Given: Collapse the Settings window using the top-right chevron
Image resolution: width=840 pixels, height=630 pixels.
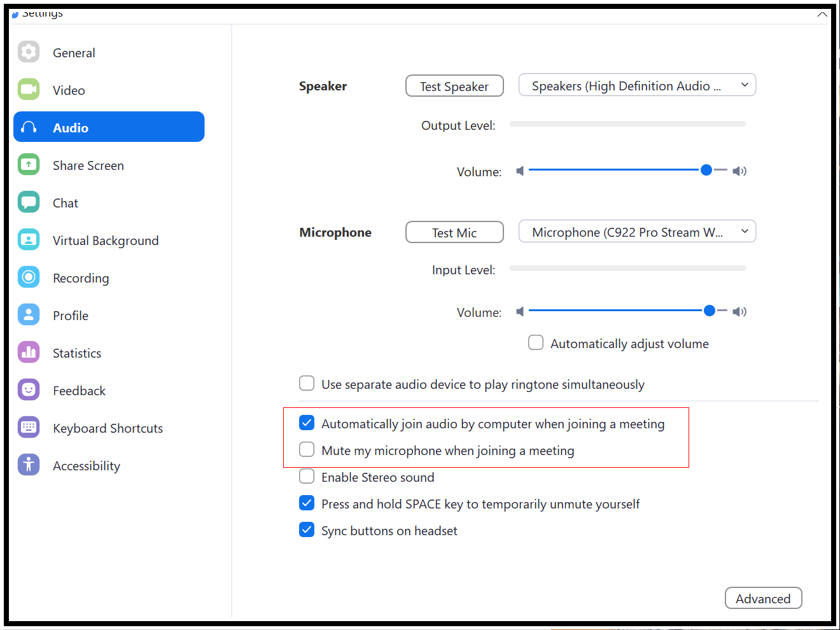Looking at the screenshot, I should 822,14.
